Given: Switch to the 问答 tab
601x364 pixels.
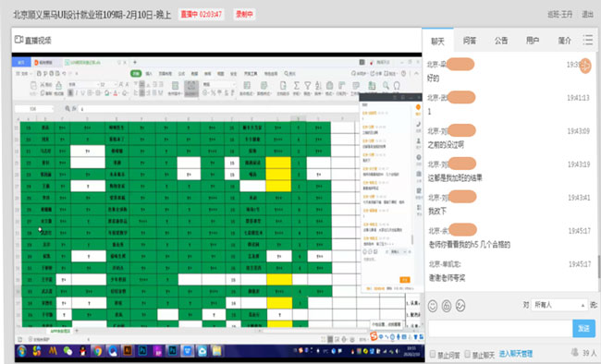Looking at the screenshot, I should [470, 41].
